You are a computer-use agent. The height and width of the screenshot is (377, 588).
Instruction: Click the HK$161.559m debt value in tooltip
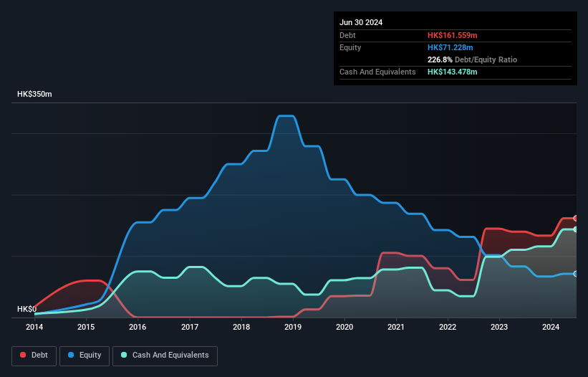pyautogui.click(x=453, y=35)
